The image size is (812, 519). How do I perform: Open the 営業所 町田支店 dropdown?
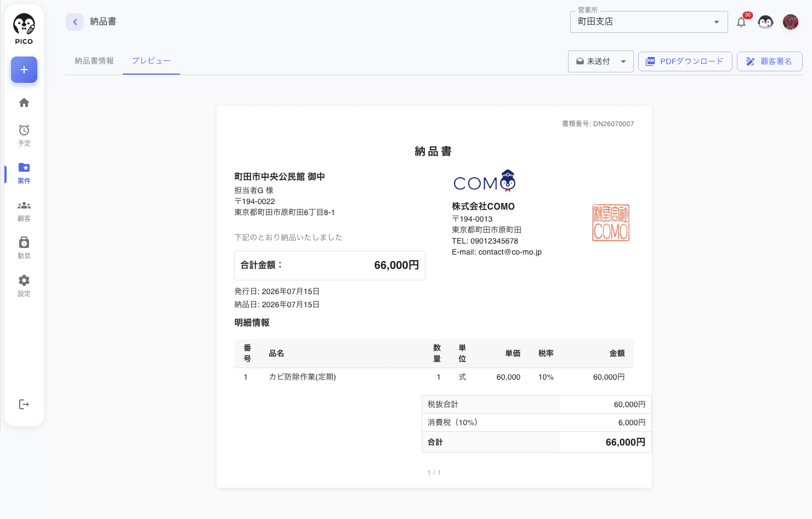click(649, 22)
